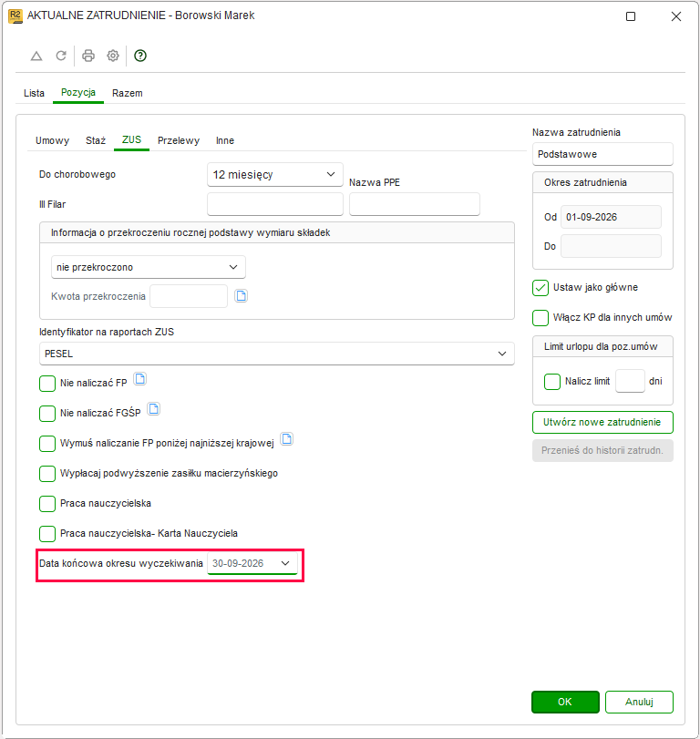The image size is (700, 739).
Task: Uncheck Ustaw jako główne
Action: (540, 288)
